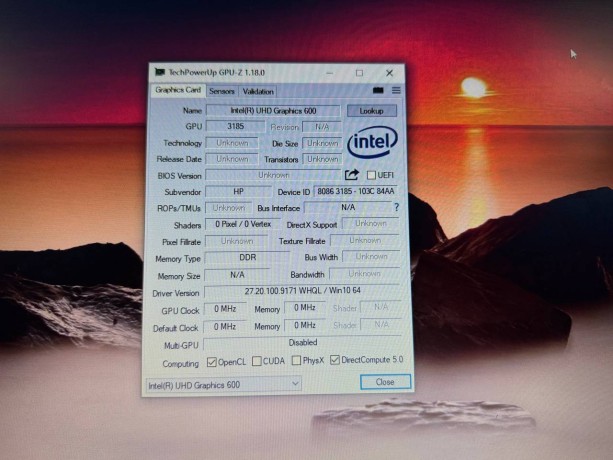Click the Release Date Unknown field
Viewport: 613px width, 460px height.
coord(232,159)
